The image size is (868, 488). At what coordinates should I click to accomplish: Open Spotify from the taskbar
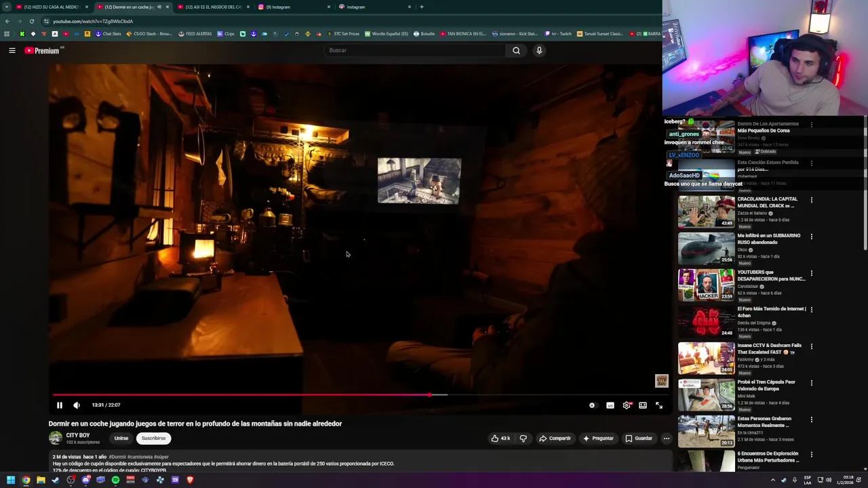click(115, 480)
